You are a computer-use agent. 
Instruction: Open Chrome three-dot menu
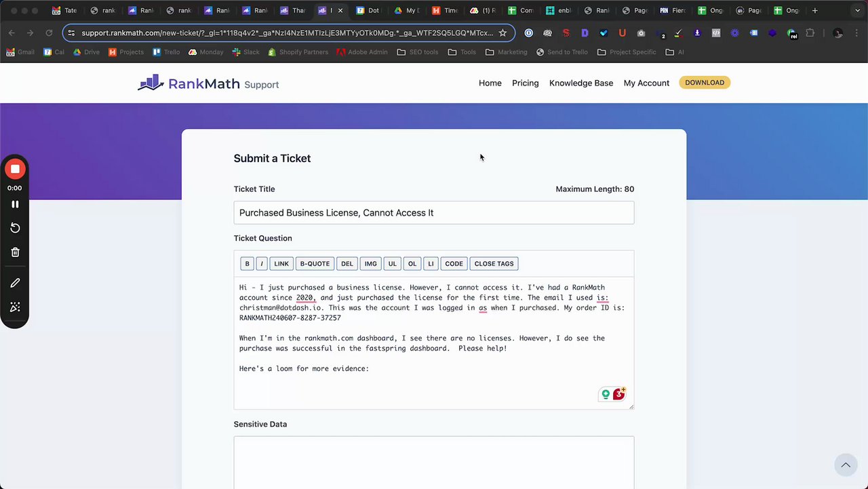tap(856, 33)
